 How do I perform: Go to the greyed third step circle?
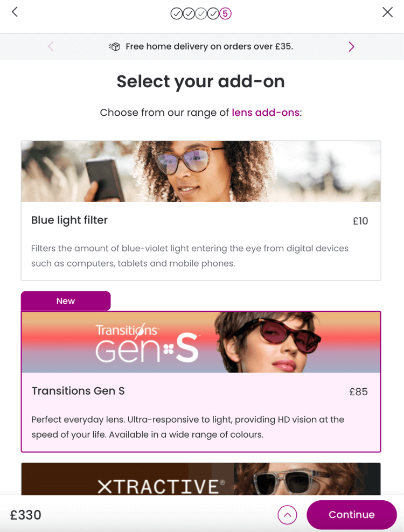click(x=201, y=13)
